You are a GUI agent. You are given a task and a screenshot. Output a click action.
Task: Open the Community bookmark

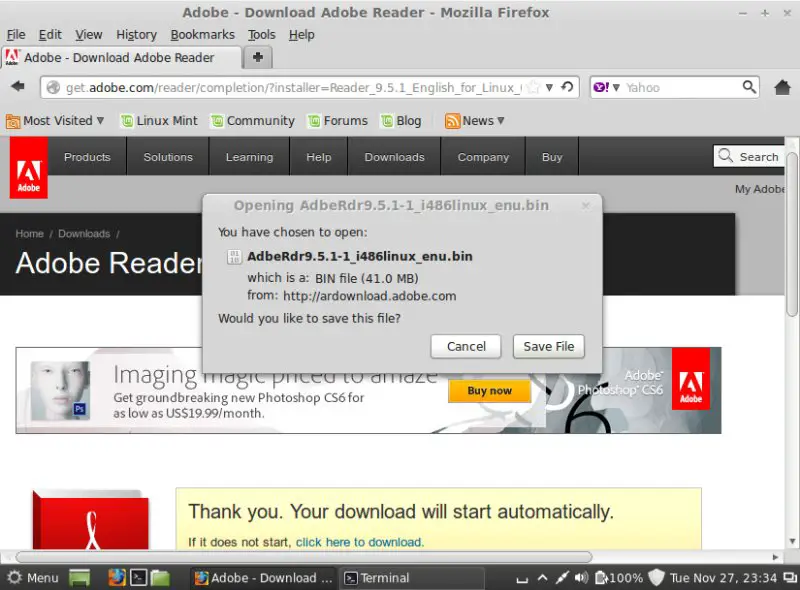(253, 121)
